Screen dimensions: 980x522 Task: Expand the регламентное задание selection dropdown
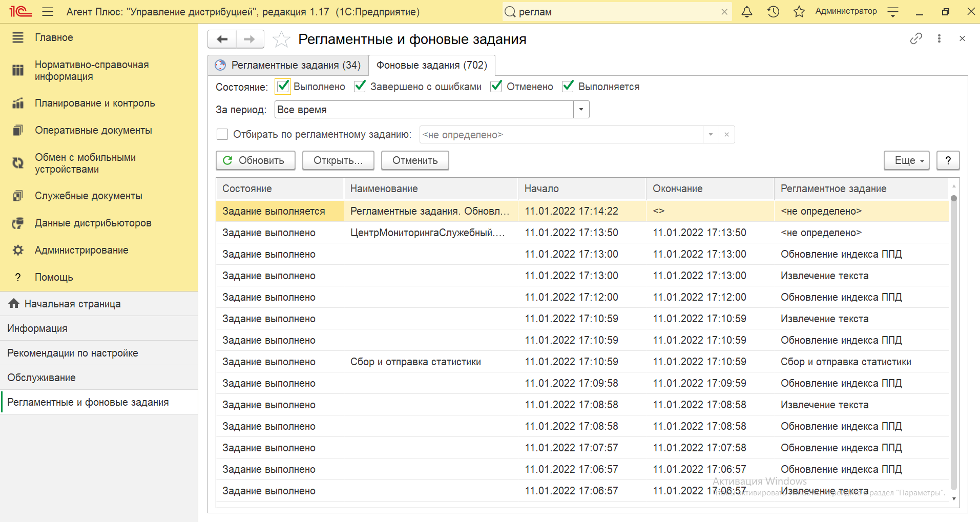(x=711, y=135)
